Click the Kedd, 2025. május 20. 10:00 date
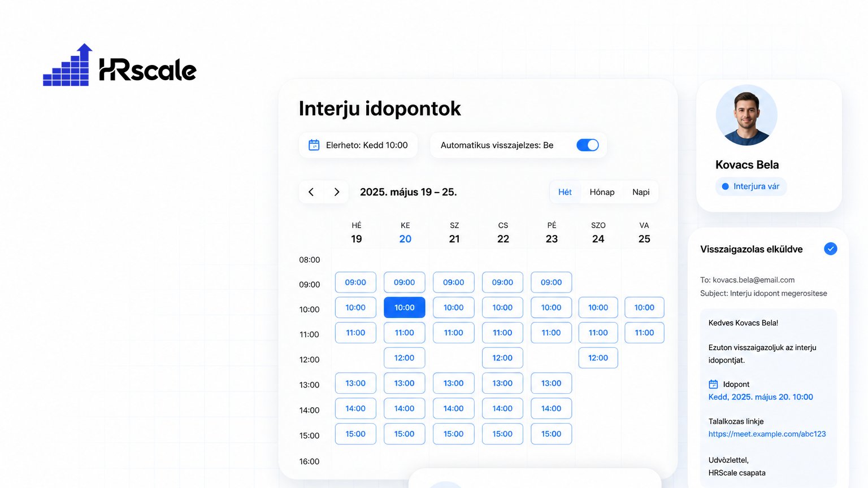The width and height of the screenshot is (868, 488). [761, 397]
